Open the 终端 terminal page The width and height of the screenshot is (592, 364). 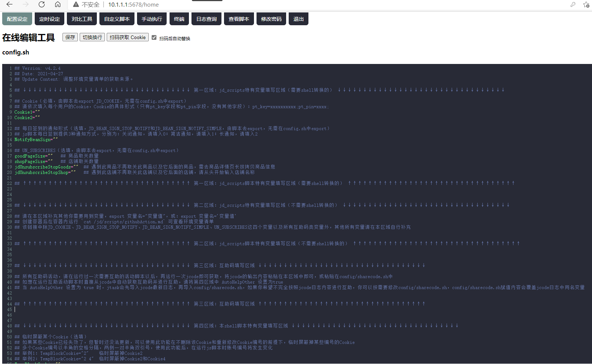pyautogui.click(x=179, y=19)
